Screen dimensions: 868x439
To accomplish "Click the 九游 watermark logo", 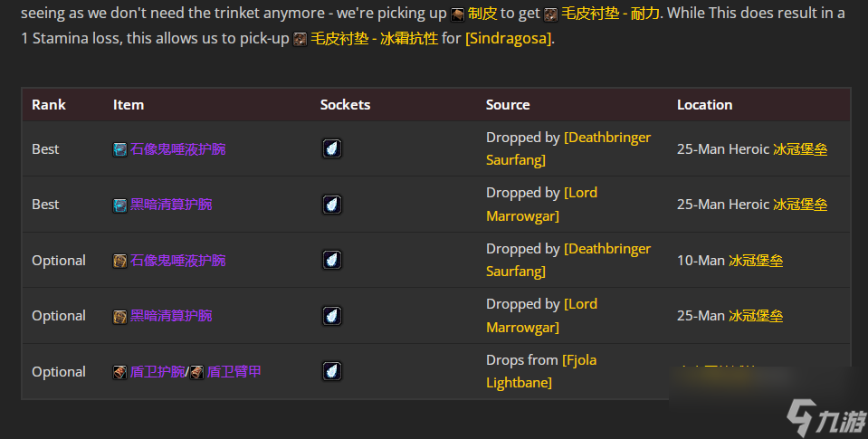I will (x=826, y=418).
